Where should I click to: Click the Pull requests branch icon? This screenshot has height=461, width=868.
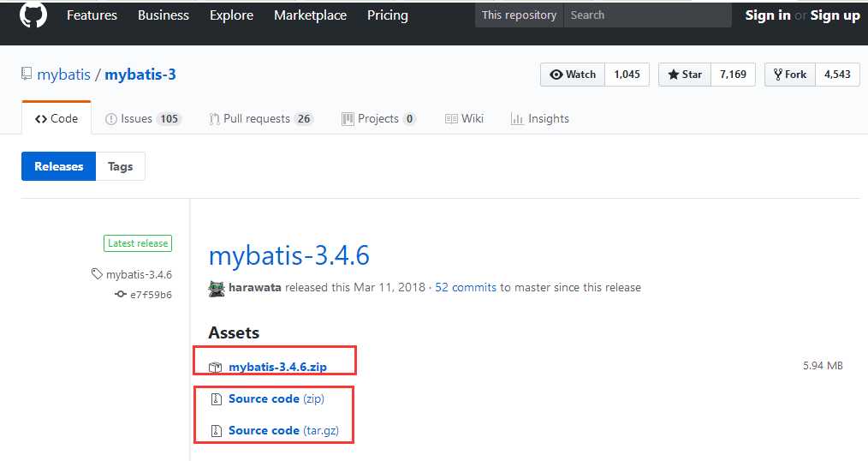click(x=214, y=119)
